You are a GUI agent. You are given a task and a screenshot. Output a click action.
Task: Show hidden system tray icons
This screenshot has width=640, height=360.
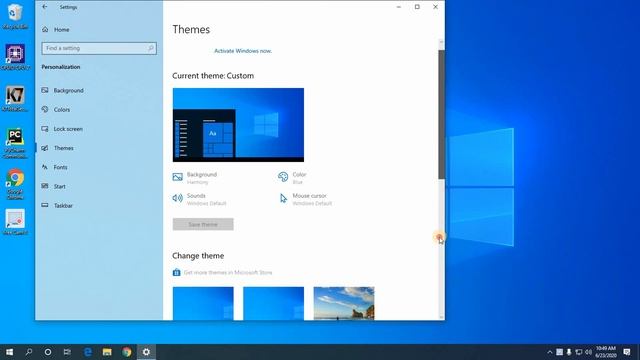tap(550, 352)
